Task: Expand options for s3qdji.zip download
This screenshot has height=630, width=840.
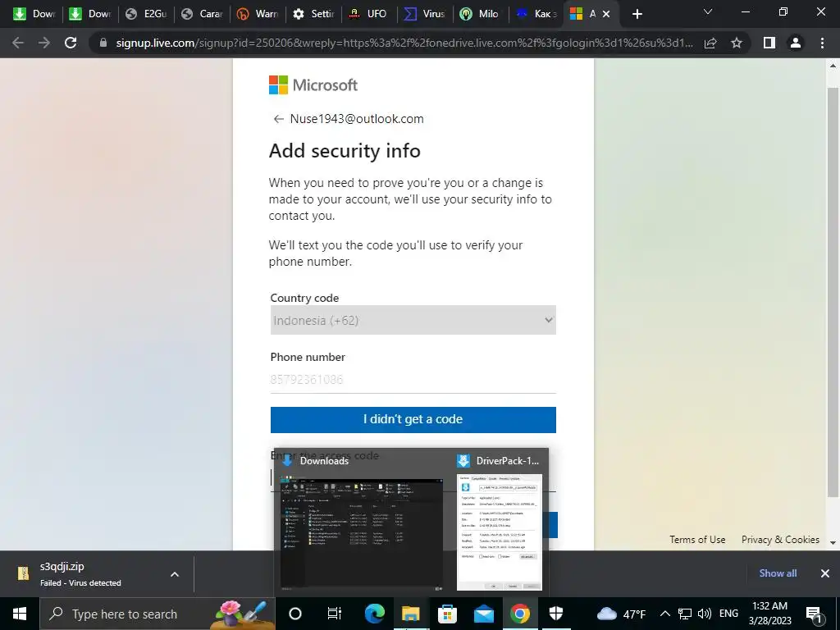Action: (175, 574)
